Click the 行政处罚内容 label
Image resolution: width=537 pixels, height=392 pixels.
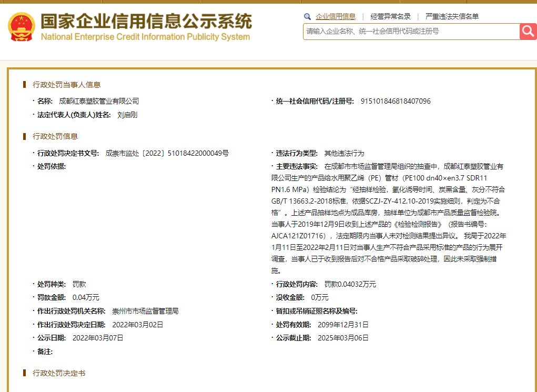pyautogui.click(x=297, y=284)
